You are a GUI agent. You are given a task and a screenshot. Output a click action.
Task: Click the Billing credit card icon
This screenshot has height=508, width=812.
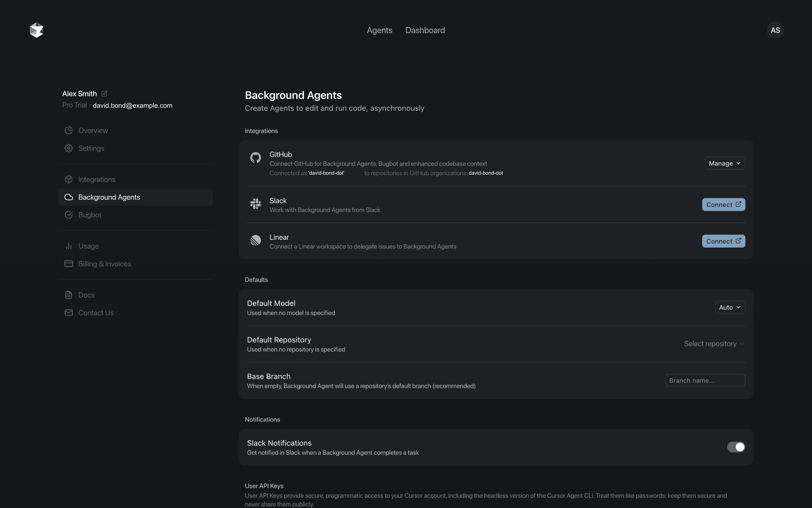click(69, 264)
